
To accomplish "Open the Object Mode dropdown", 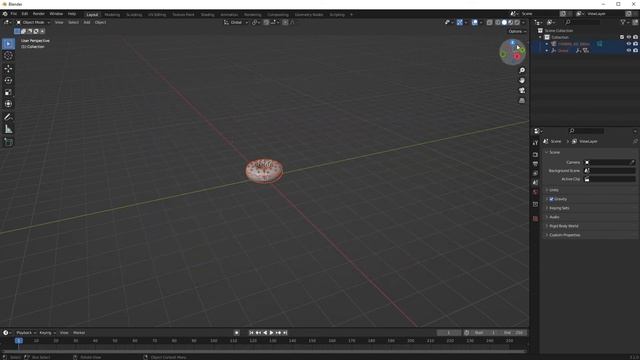I will (x=33, y=22).
